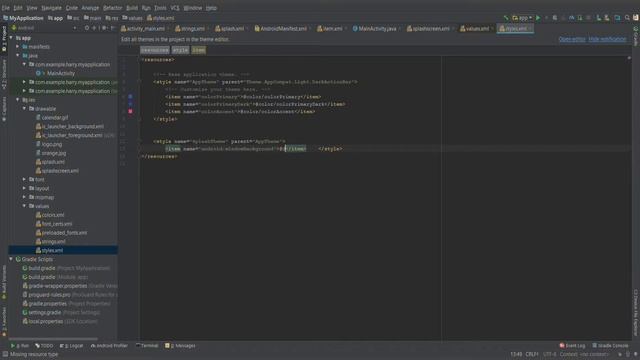Open Project panel settings gear icon
The width and height of the screenshot is (640, 360).
coord(104,28)
